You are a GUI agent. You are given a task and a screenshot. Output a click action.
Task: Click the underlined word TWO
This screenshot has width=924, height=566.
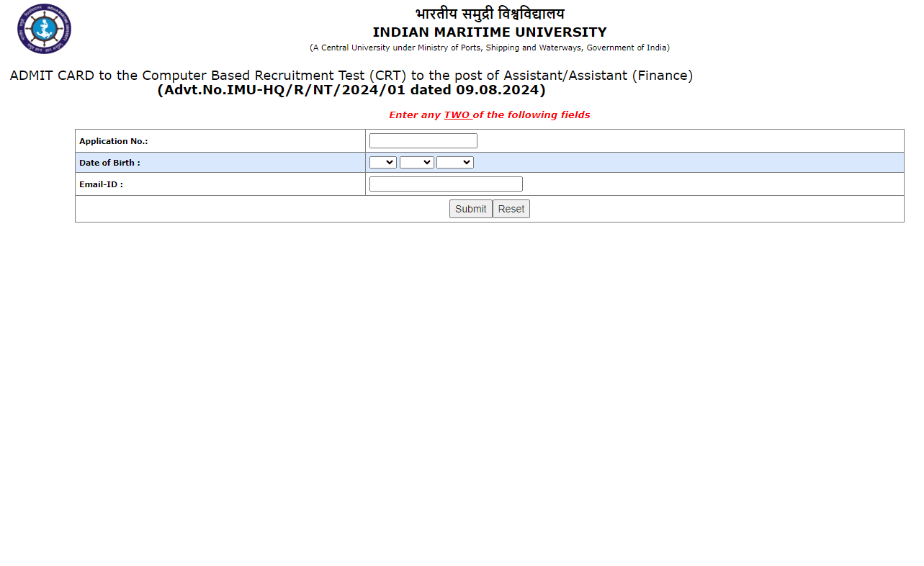[457, 115]
